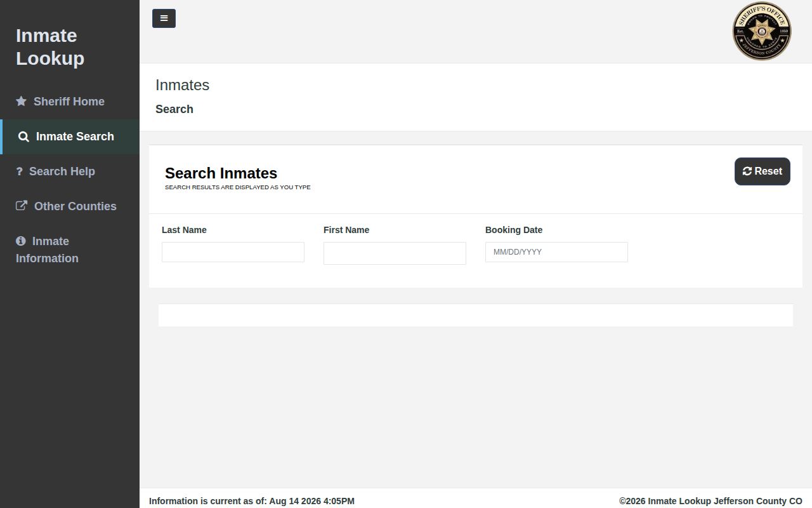Click the Sheriff's Office badge logo

tap(762, 31)
